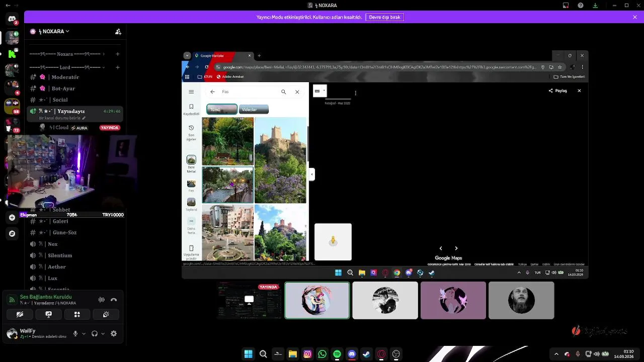Screen dimensions: 644x362
Task: Select the Videolar tab in streamed Maps
Action: pyautogui.click(x=254, y=110)
